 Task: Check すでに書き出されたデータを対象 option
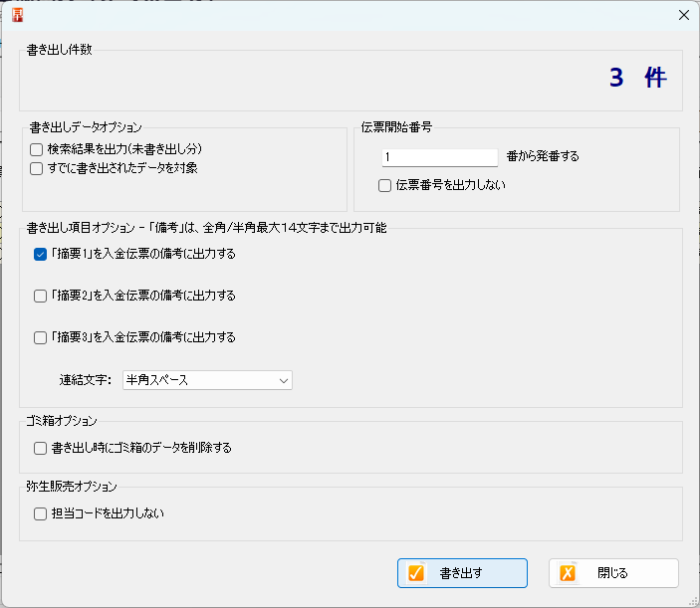tap(37, 169)
